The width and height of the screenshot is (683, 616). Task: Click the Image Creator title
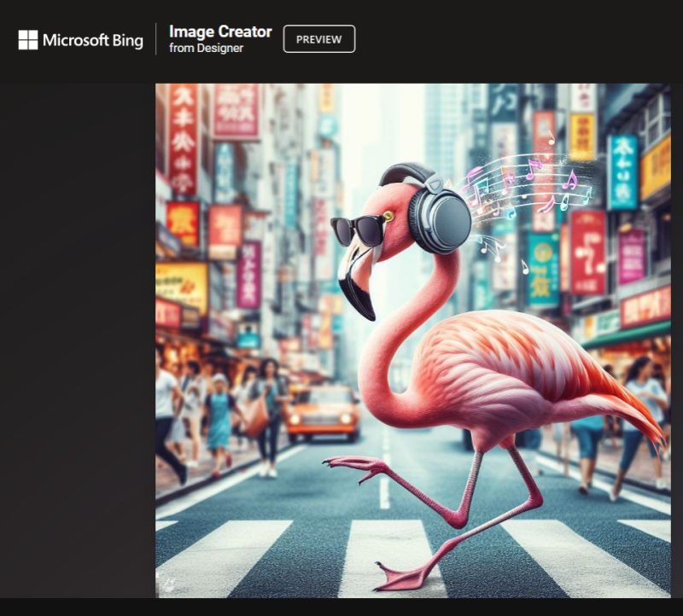point(220,32)
